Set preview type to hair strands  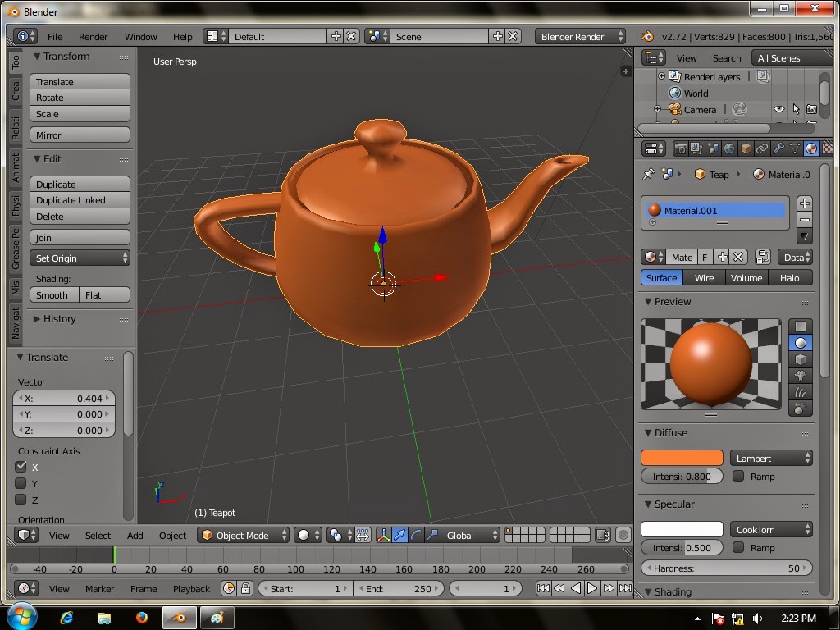801,393
